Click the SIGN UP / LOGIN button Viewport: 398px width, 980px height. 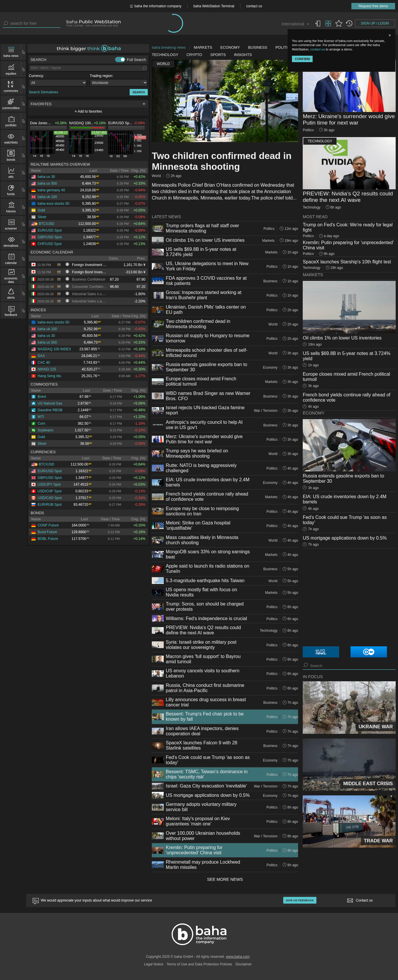pos(374,23)
